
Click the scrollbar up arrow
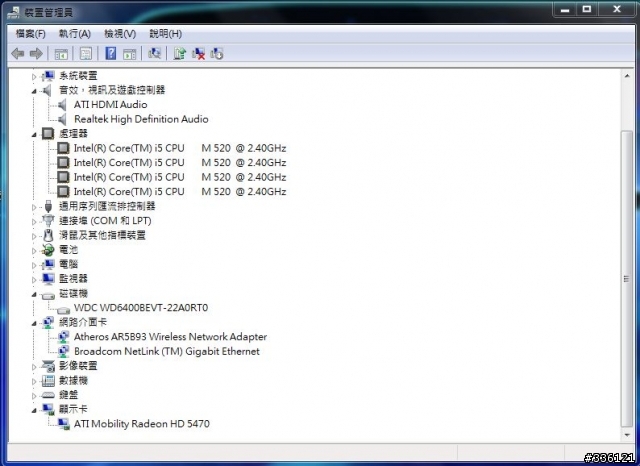click(x=627, y=76)
